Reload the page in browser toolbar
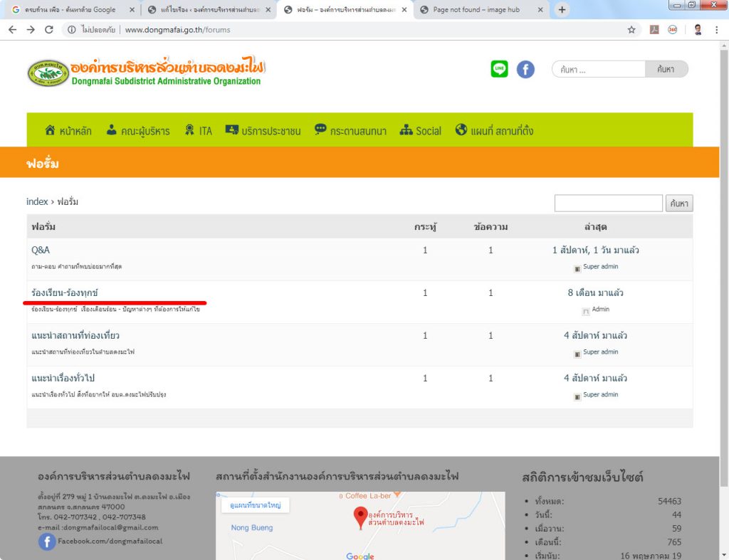 pyautogui.click(x=49, y=30)
